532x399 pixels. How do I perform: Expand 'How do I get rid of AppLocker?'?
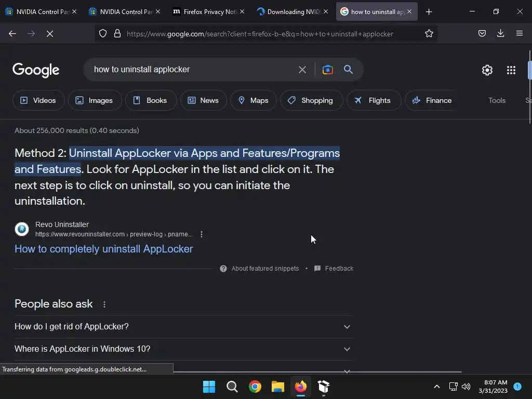pyautogui.click(x=184, y=327)
